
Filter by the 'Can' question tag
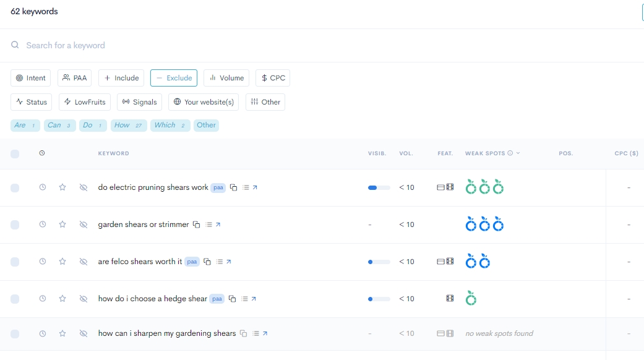[x=60, y=125]
